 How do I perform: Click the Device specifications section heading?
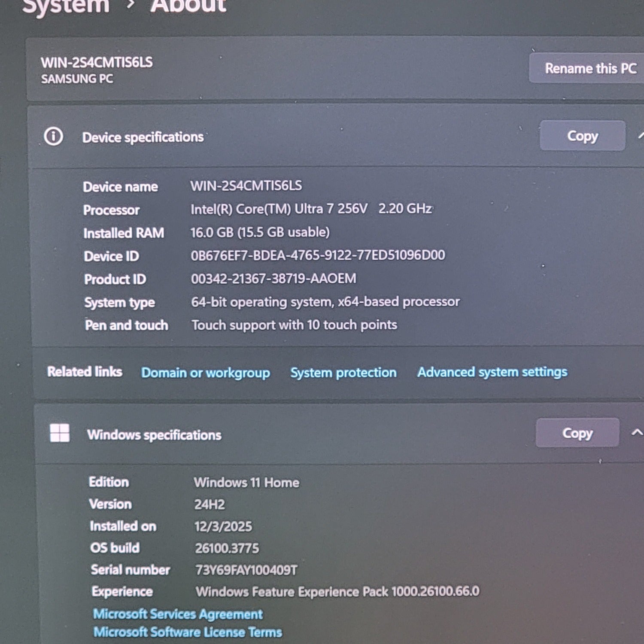click(143, 137)
